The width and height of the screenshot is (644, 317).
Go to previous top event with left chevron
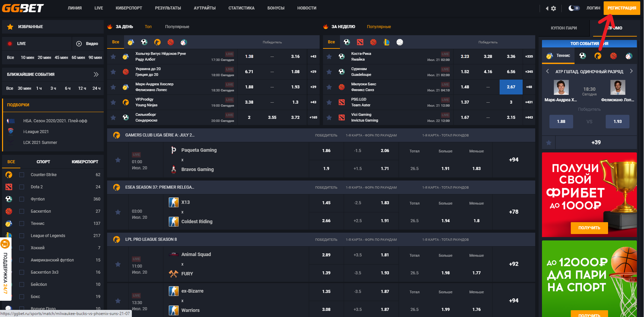pyautogui.click(x=547, y=71)
